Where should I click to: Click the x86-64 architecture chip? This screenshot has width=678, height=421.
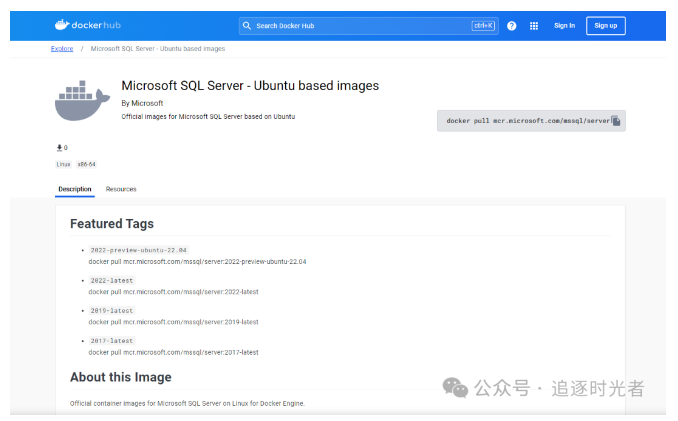pyautogui.click(x=86, y=164)
